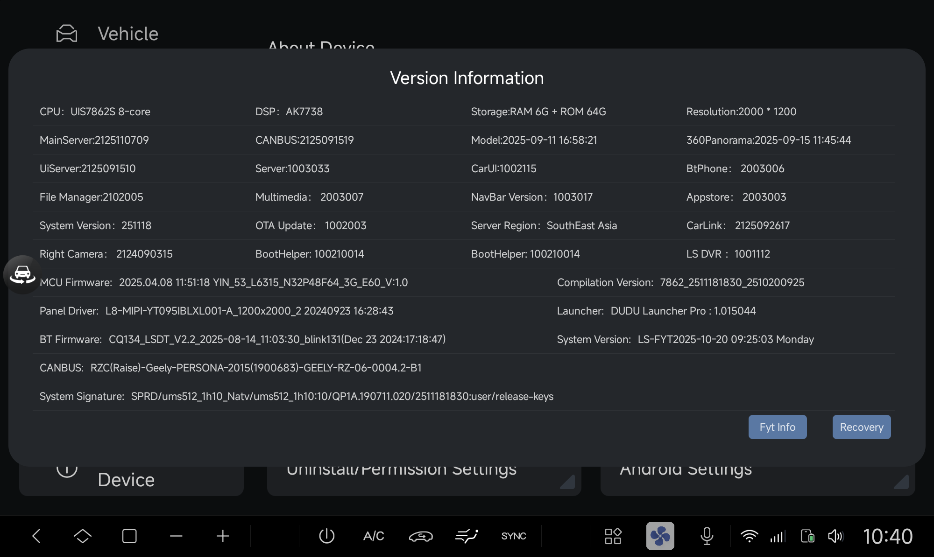Open the speaker volume icon
This screenshot has height=560, width=934.
point(835,536)
